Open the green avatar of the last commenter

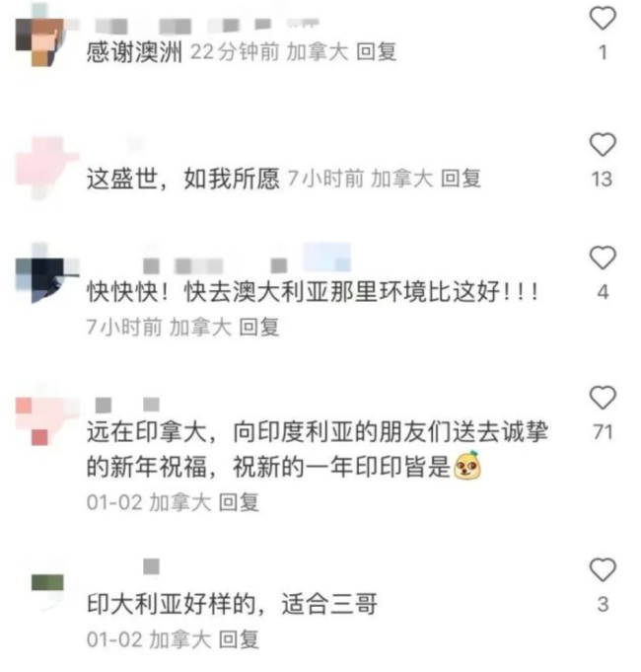tap(47, 583)
